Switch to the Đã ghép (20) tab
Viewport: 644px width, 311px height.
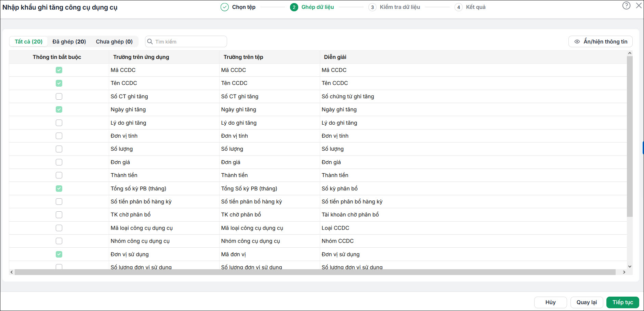point(69,41)
